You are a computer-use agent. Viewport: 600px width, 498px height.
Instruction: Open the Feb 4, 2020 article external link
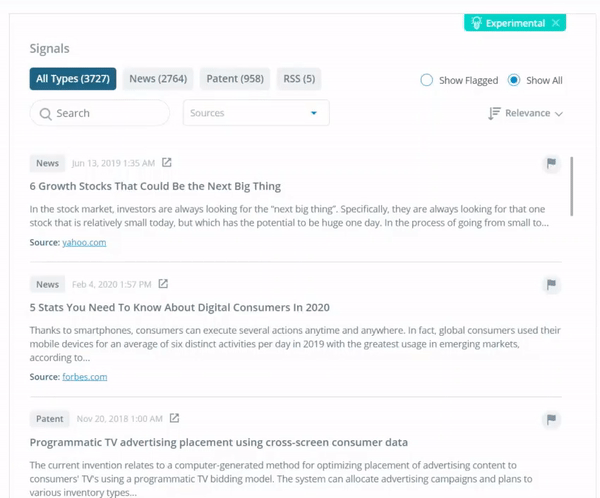pyautogui.click(x=163, y=284)
